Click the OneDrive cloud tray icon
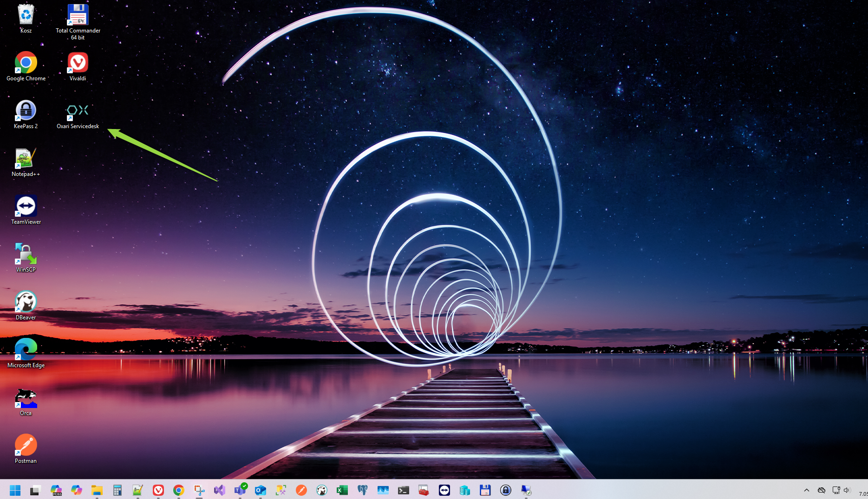Screen dimensions: 868x499 tap(822, 490)
